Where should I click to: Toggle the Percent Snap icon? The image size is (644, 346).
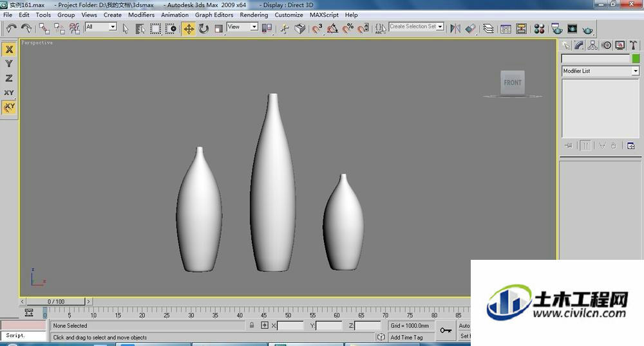point(348,29)
